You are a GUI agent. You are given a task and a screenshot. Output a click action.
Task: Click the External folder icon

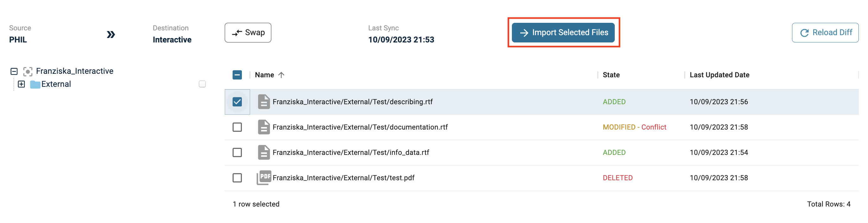tap(35, 84)
